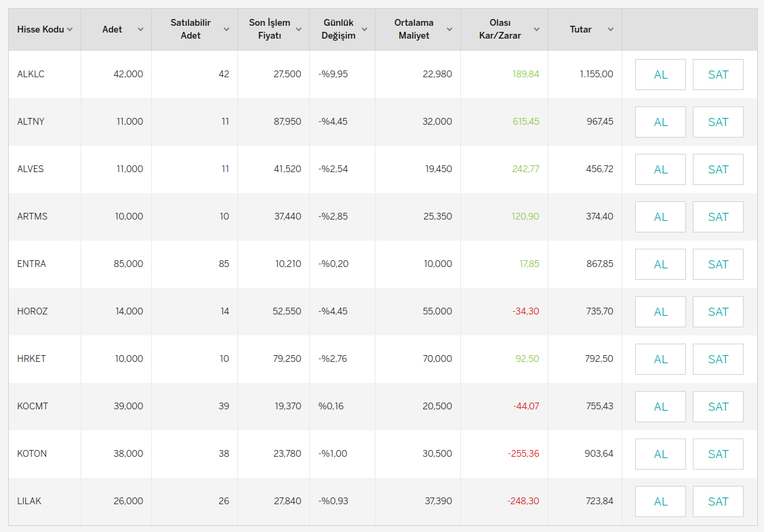Open the Hisse Kodu column sort dropdown
This screenshot has height=532, width=764.
point(70,29)
